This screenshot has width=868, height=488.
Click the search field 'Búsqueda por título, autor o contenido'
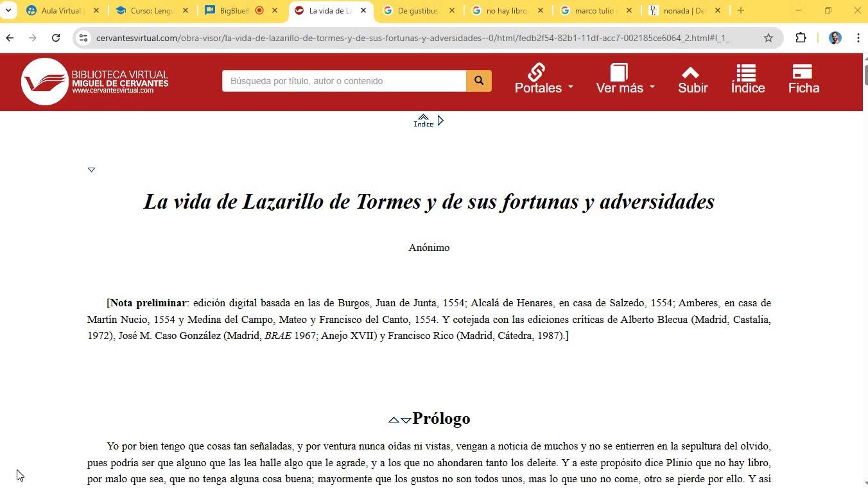(344, 81)
